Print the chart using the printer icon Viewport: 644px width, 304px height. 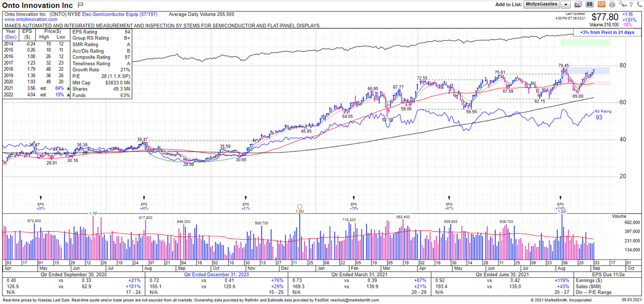612,4
